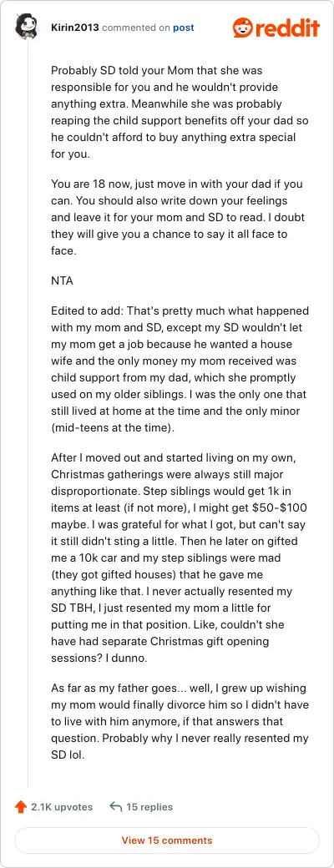Click the 'View 15 comments' button
Screen dimensions: 334x868
click(167, 840)
